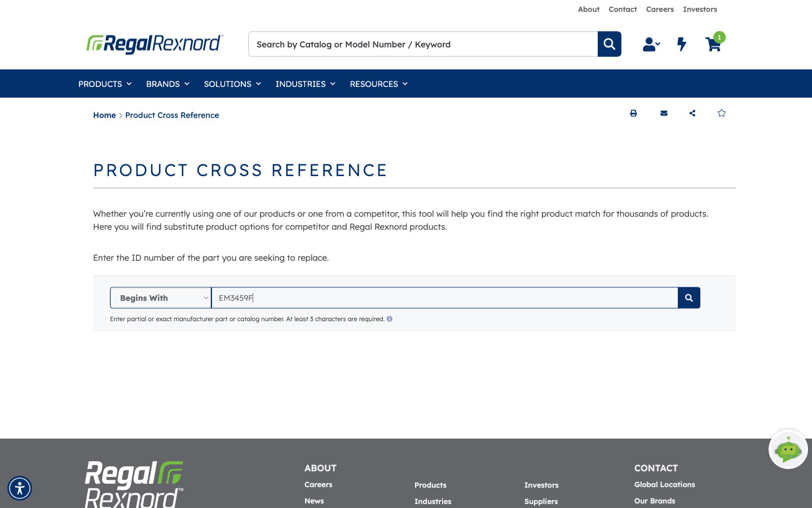Open the Investors link in top bar
Screen dimensions: 812x508
click(700, 9)
